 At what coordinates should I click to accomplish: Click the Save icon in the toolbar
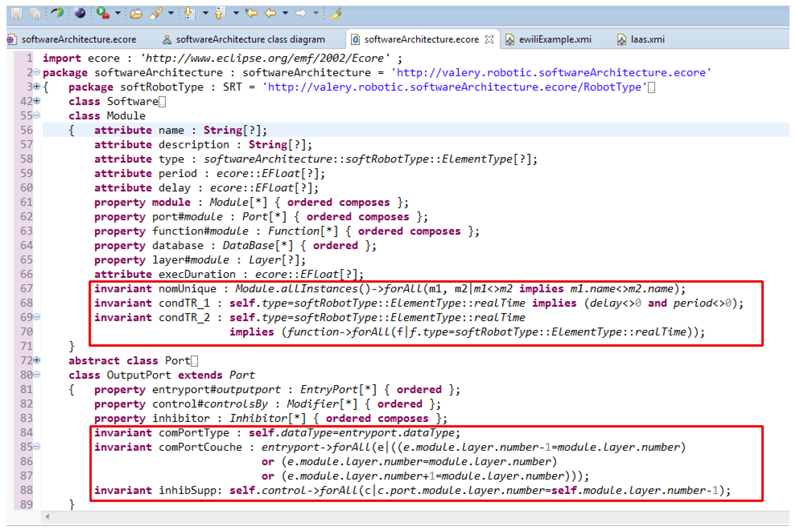coord(16,14)
